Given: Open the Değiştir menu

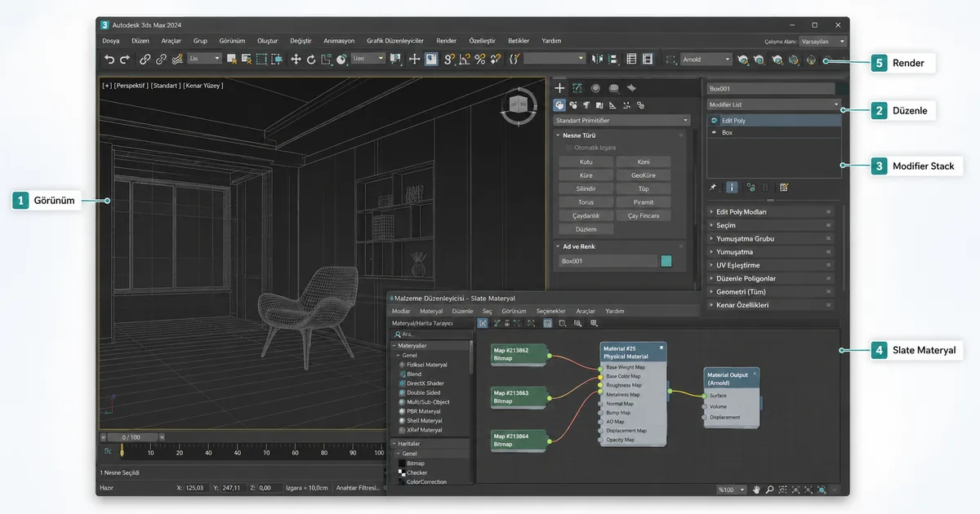Looking at the screenshot, I should pos(301,41).
